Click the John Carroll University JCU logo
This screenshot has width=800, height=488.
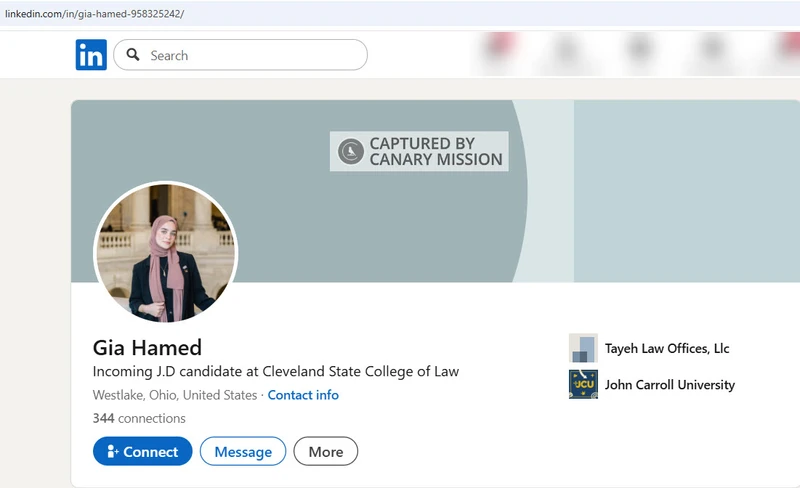coord(583,384)
